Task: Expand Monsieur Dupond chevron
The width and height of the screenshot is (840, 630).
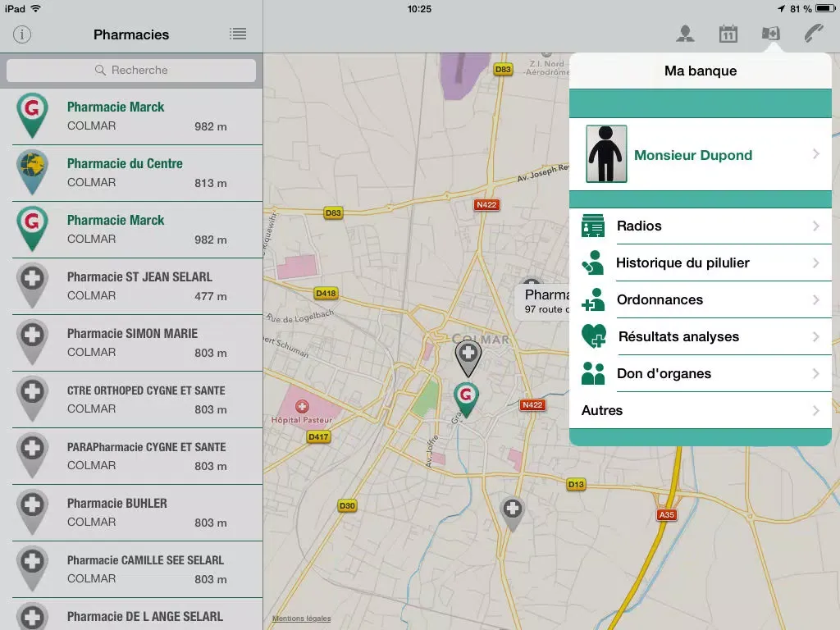Action: pyautogui.click(x=816, y=154)
